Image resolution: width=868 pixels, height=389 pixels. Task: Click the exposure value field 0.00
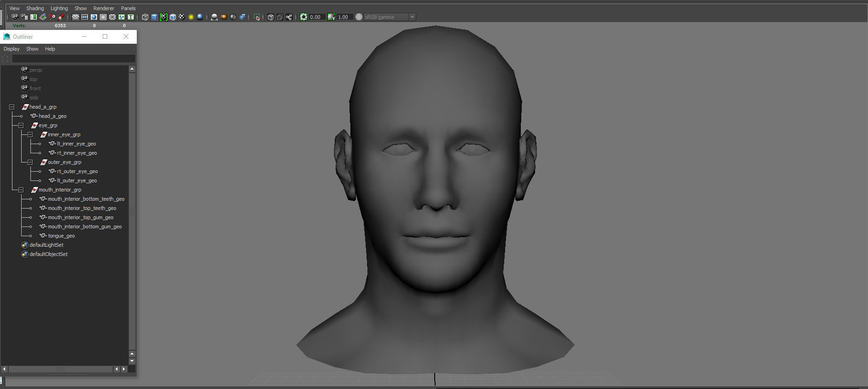click(x=317, y=17)
